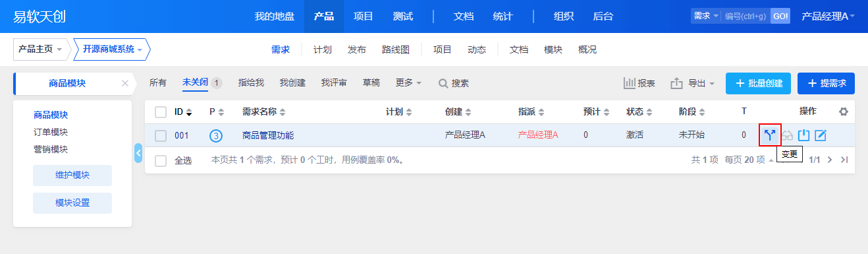Switch to the 项目 top navigation tab
Screen dimensions: 868x254
coord(364,16)
